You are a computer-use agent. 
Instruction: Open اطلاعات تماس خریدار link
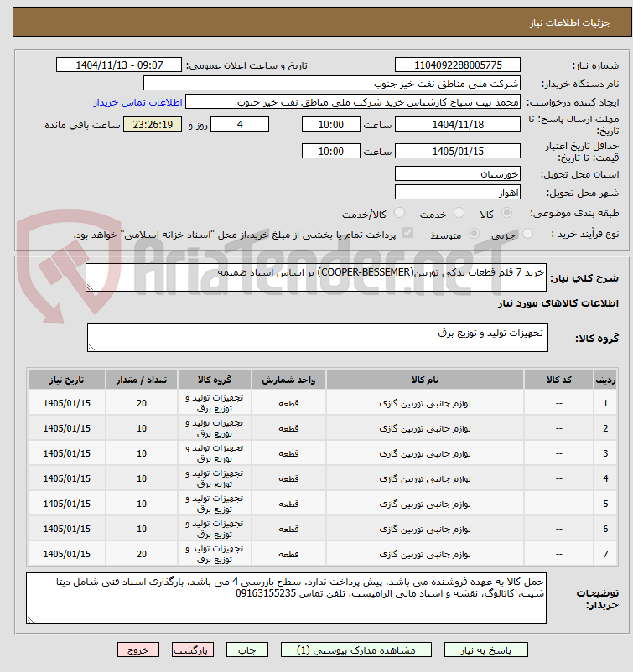pos(138,102)
